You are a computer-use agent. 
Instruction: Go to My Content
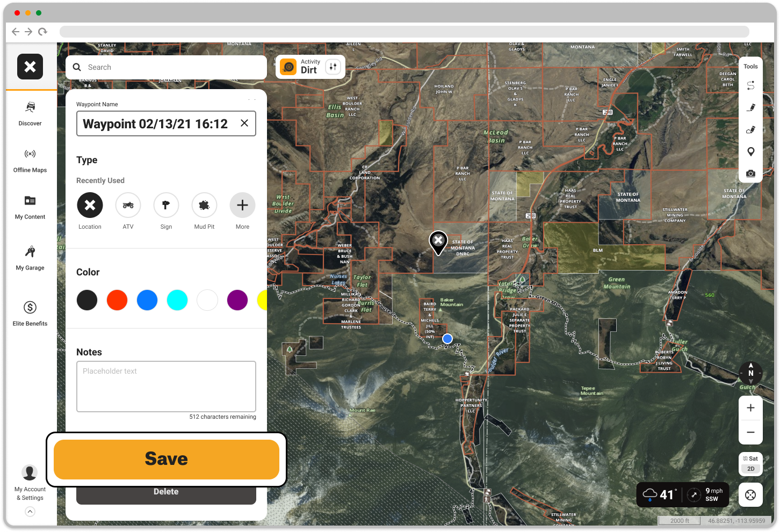30,208
